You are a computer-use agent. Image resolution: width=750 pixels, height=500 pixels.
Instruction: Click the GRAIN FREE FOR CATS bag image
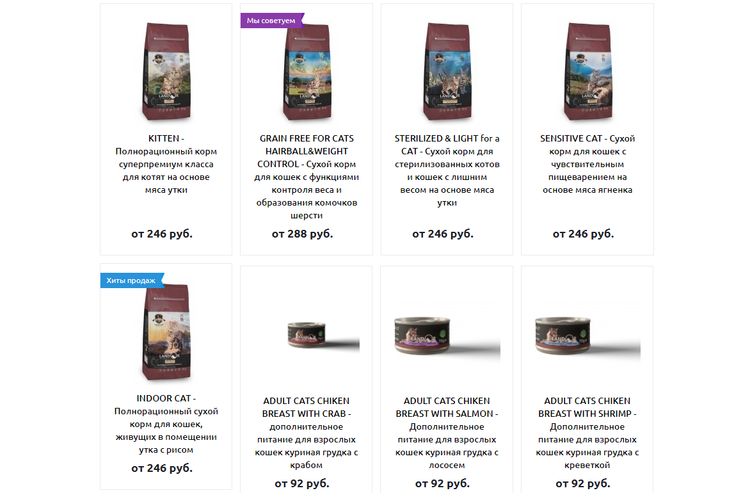307,71
